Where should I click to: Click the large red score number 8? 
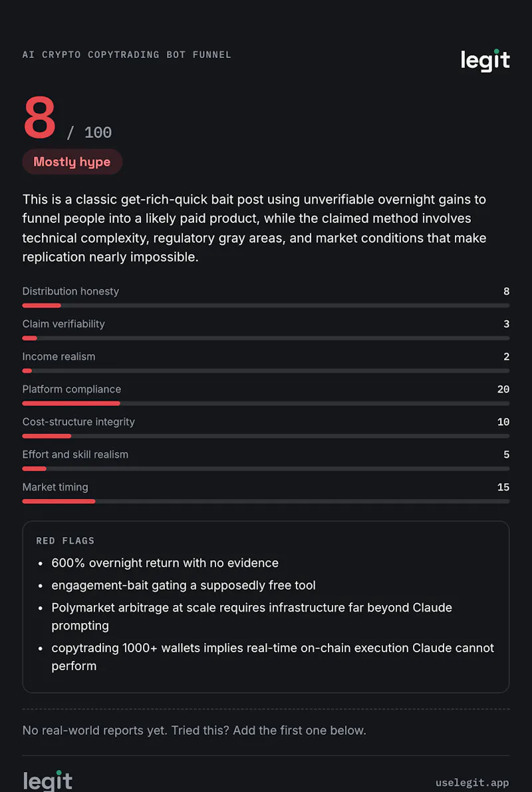(40, 118)
